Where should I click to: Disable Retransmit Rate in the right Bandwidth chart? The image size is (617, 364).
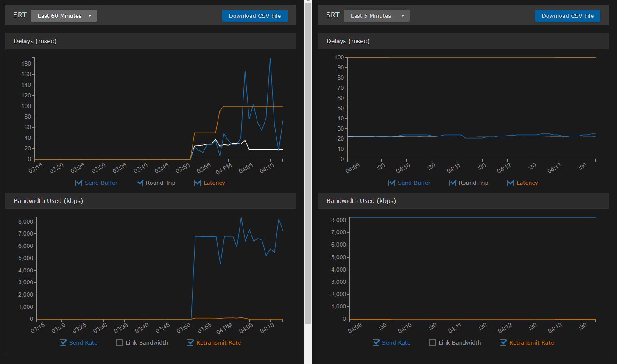(503, 342)
